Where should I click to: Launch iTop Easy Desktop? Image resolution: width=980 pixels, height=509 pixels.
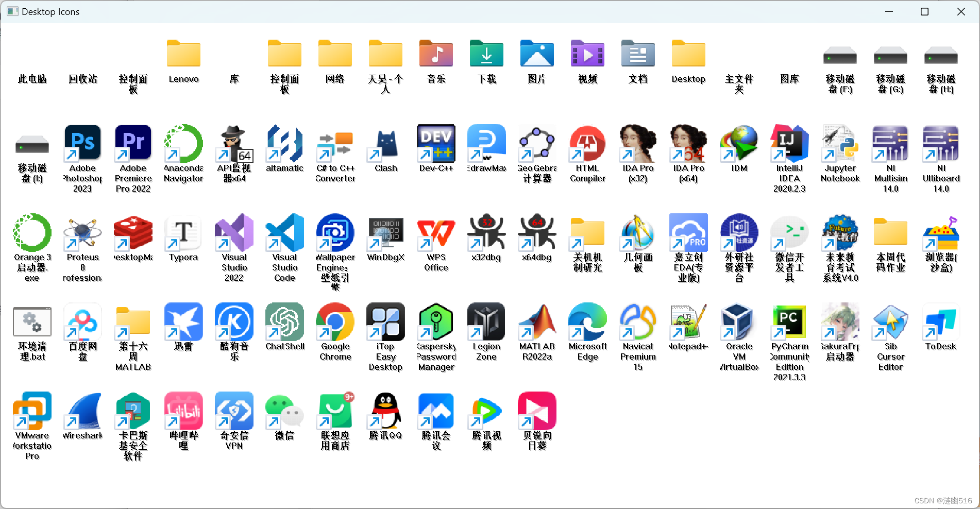pos(385,321)
